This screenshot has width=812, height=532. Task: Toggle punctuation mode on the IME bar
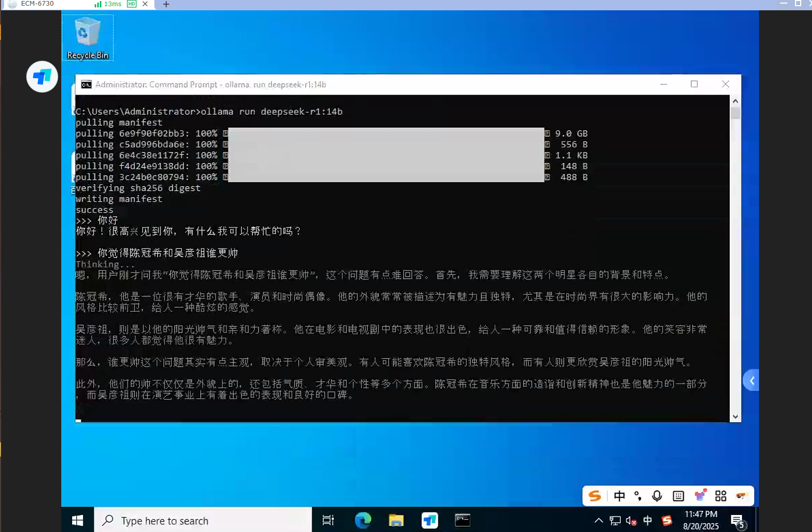638,495
